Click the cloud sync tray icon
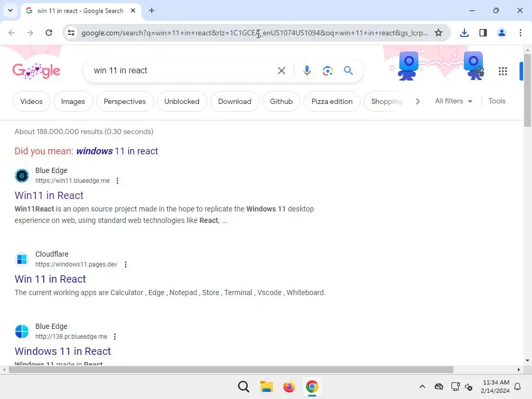Image resolution: width=532 pixels, height=399 pixels. pos(438,387)
